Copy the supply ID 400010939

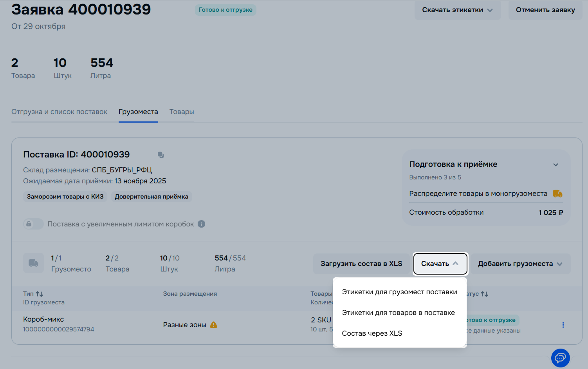[x=161, y=155]
